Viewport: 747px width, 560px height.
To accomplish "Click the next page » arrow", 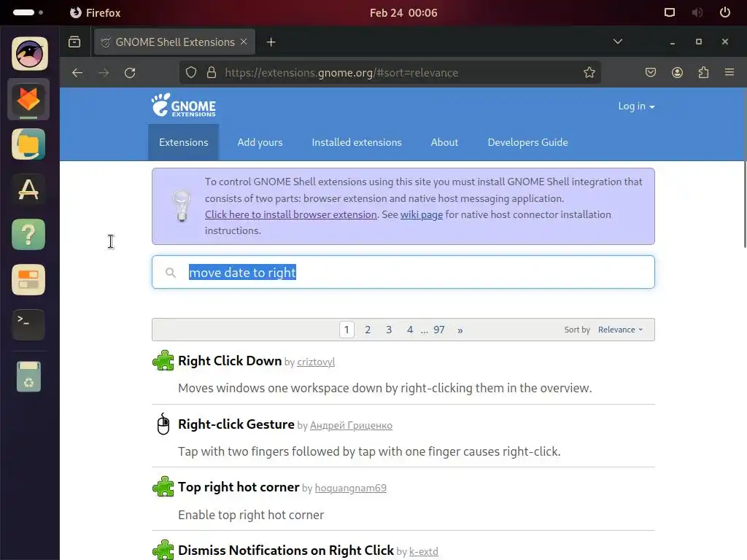I will click(460, 330).
